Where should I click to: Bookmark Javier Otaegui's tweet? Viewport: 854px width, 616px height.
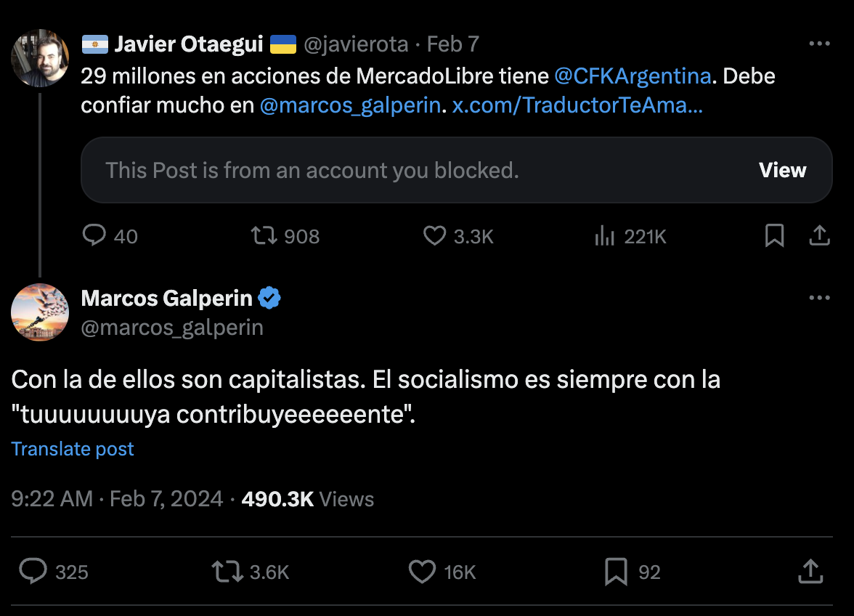click(774, 236)
